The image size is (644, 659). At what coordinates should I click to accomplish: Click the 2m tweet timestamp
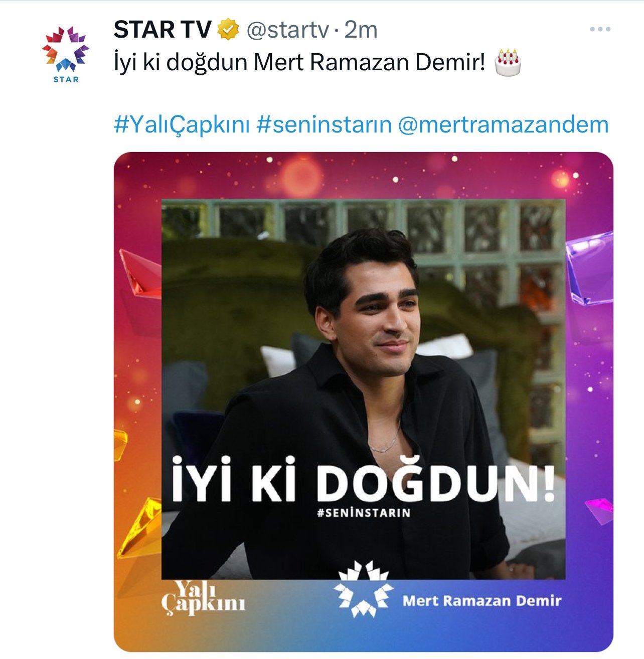point(361,30)
